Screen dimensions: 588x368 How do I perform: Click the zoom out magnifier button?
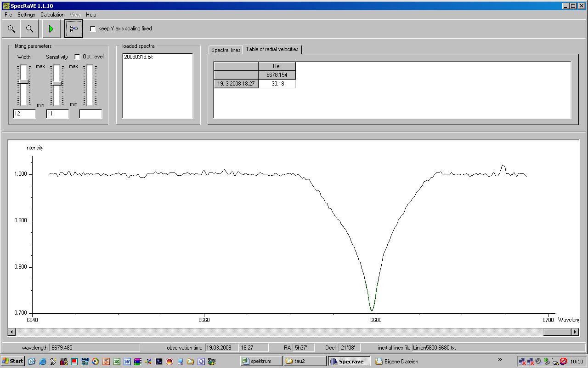click(x=30, y=29)
